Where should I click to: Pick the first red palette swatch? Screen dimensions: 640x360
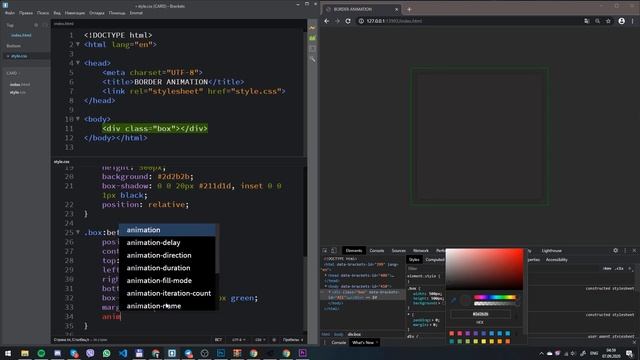[x=451, y=333]
